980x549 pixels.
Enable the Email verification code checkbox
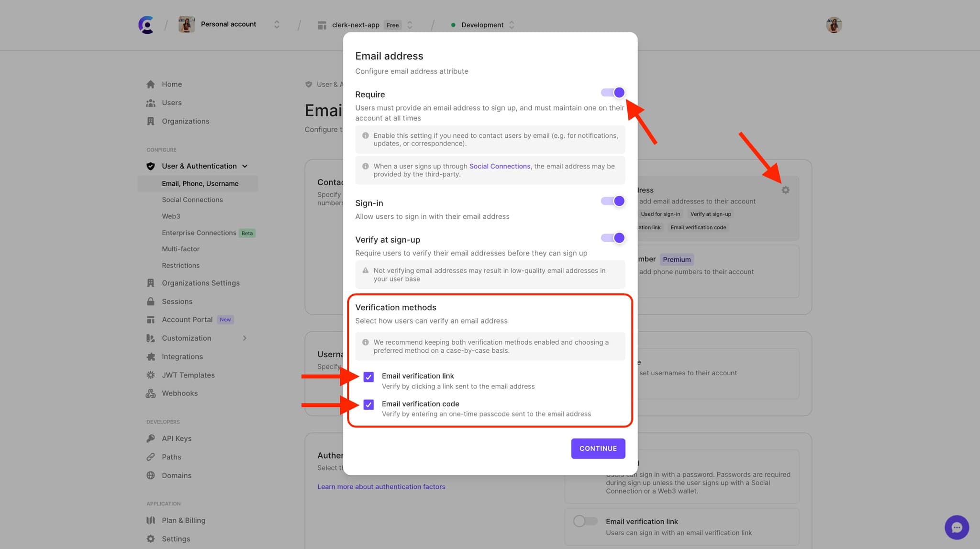coord(368,404)
